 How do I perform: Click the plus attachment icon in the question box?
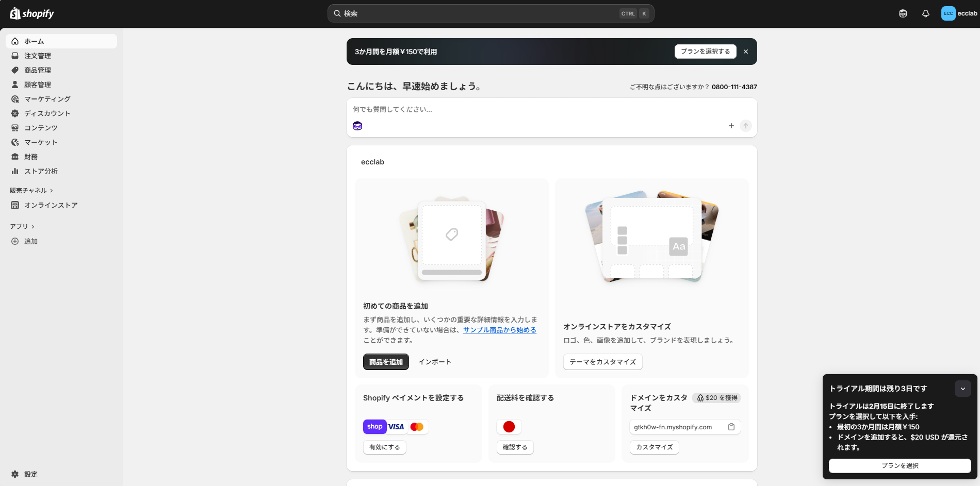731,126
